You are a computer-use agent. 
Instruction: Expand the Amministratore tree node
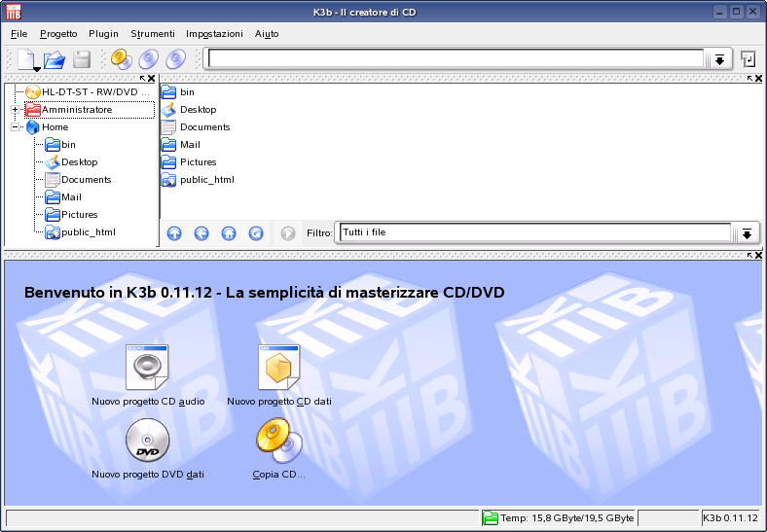(16, 110)
